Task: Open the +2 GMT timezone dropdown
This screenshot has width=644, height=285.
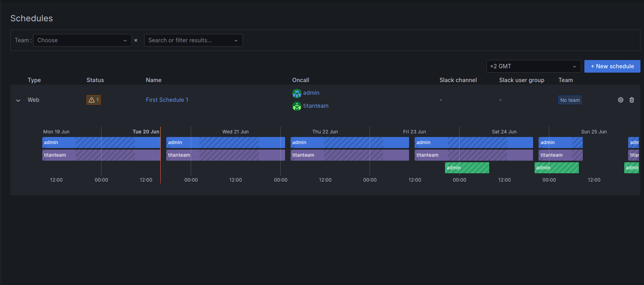Action: click(533, 66)
